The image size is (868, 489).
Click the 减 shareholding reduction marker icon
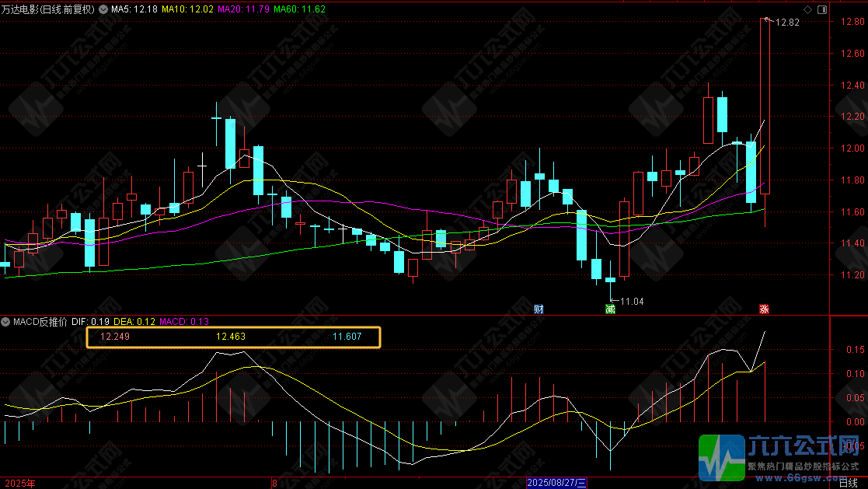tap(610, 309)
